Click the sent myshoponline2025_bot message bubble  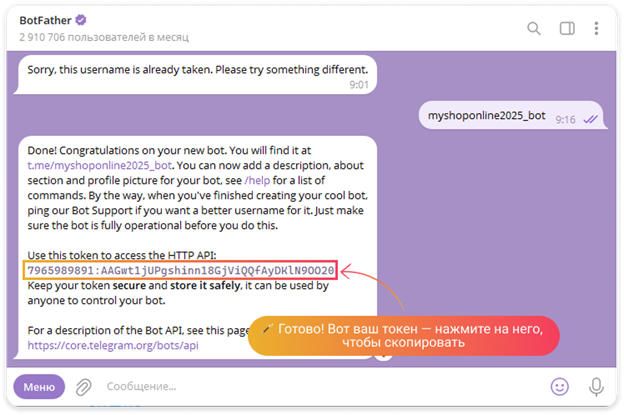coord(487,116)
